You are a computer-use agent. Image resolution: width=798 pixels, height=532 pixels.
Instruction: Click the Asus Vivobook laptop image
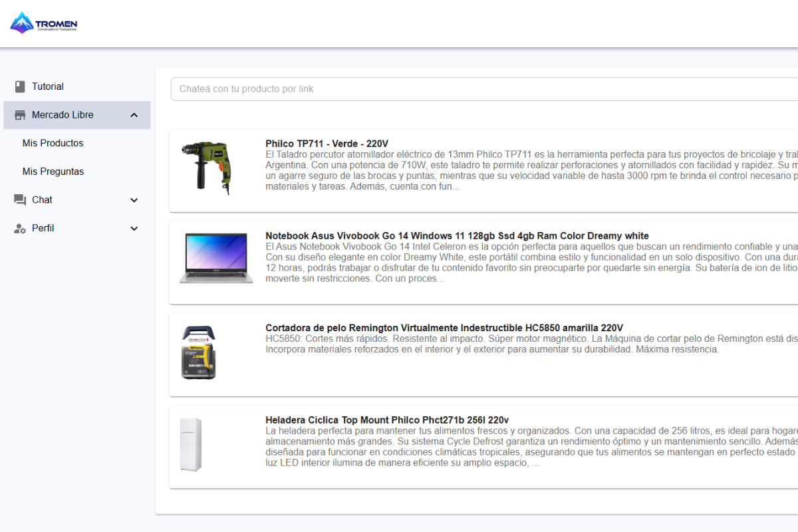(x=216, y=258)
